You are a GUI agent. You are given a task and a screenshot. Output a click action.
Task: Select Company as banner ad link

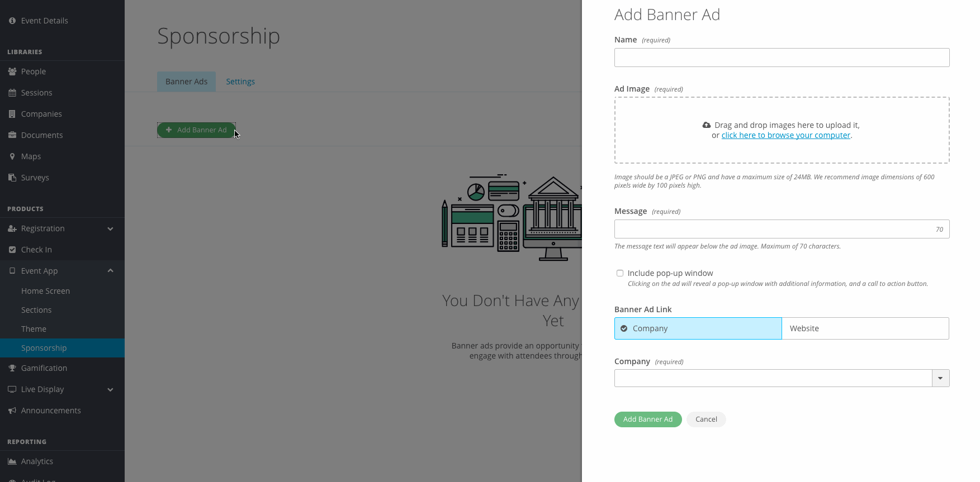[698, 328]
